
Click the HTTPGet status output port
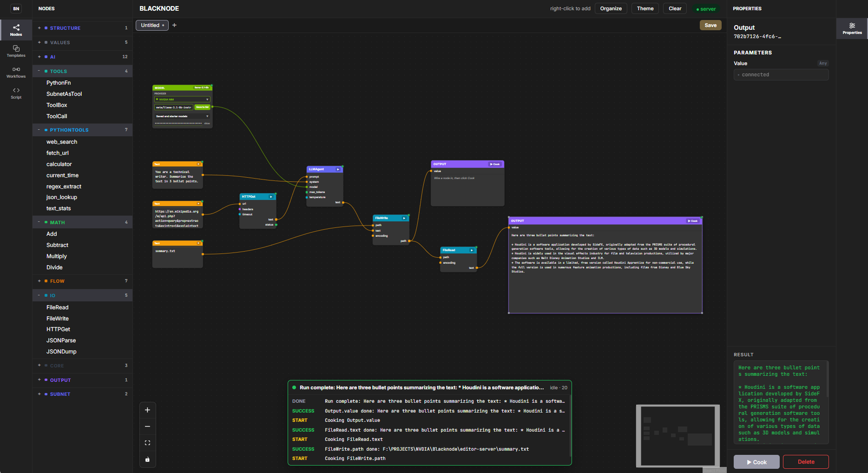point(276,225)
